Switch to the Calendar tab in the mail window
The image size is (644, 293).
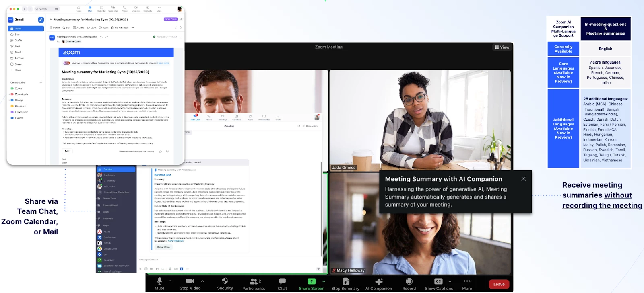(101, 9)
